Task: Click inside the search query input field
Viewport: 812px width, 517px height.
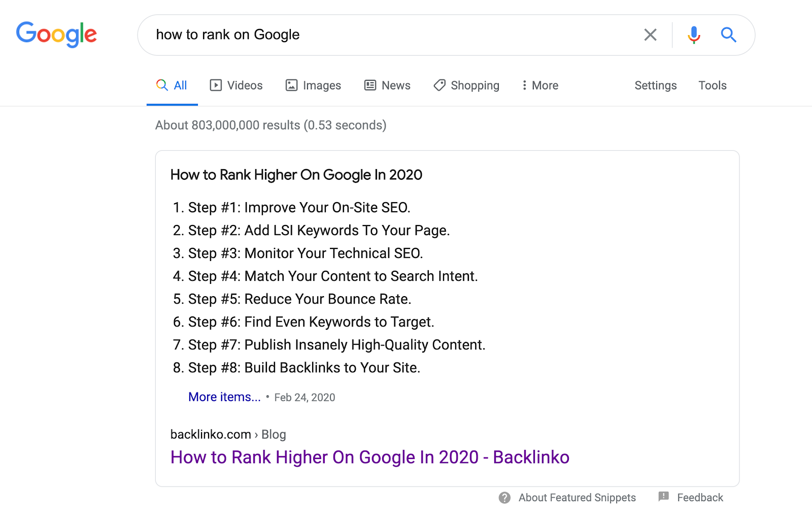Action: 386,35
